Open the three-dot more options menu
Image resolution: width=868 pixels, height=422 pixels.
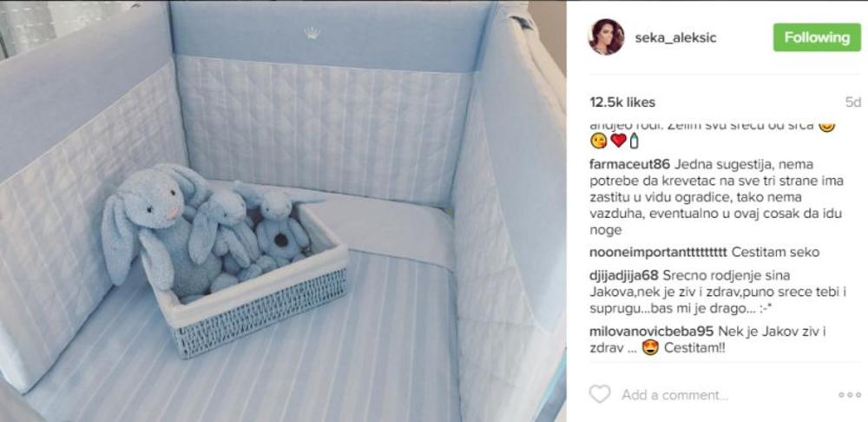(x=849, y=395)
